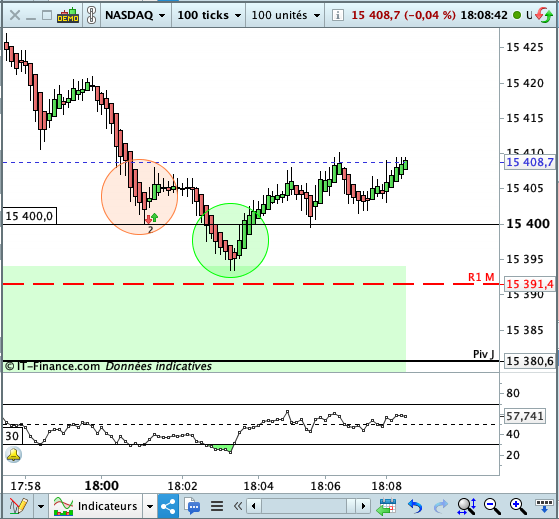Image resolution: width=559 pixels, height=519 pixels.
Task: Open the Indicateurs panel
Action: tap(96, 506)
